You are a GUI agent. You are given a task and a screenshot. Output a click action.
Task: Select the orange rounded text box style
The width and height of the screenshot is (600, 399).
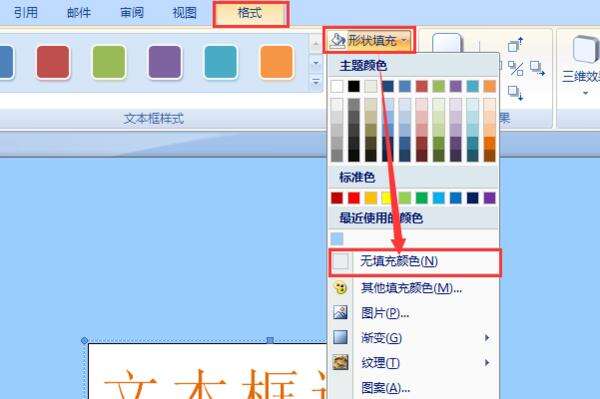[x=276, y=62]
